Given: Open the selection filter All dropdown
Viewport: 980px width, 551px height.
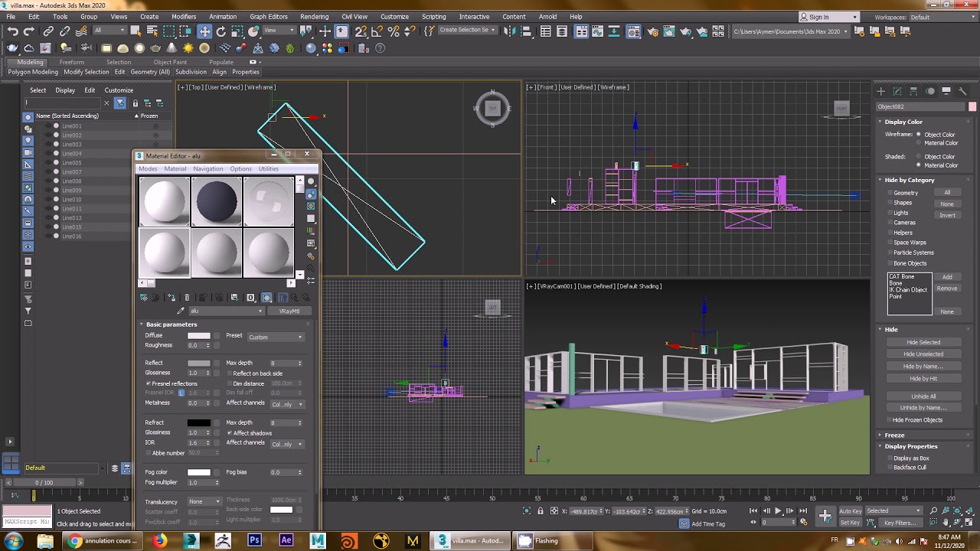Looking at the screenshot, I should [x=109, y=31].
